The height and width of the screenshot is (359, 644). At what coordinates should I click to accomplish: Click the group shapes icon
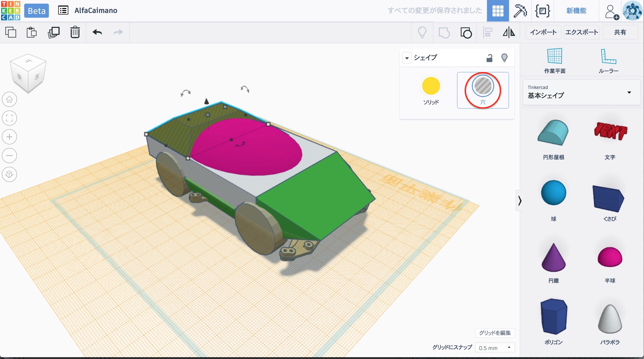tap(444, 32)
